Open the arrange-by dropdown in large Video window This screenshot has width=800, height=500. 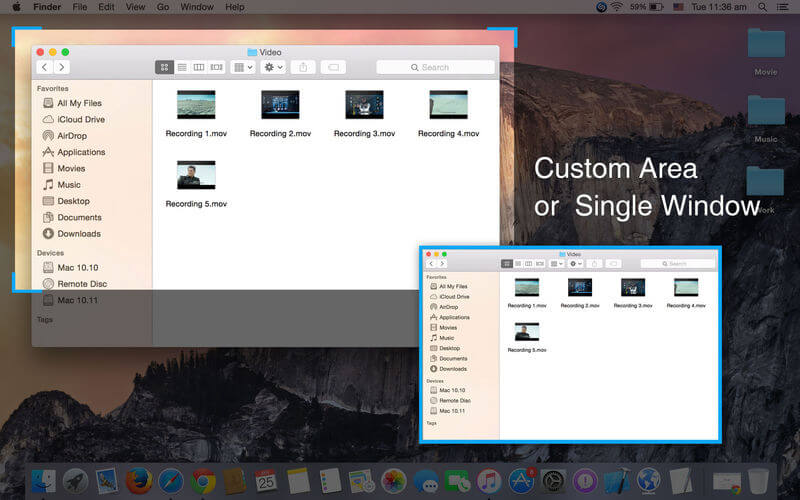pos(243,67)
